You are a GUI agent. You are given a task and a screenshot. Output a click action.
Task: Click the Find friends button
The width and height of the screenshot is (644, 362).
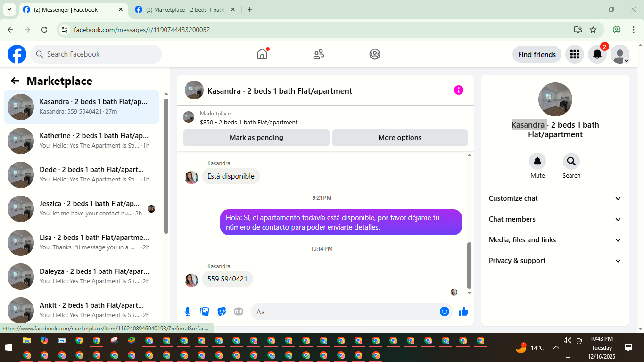[537, 54]
